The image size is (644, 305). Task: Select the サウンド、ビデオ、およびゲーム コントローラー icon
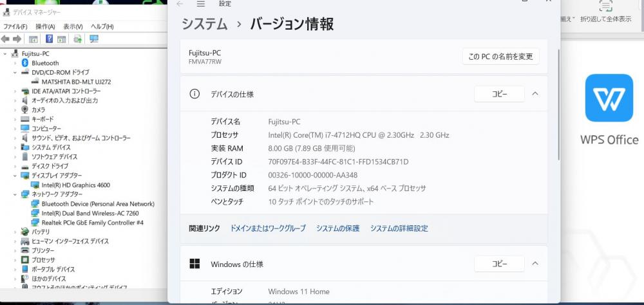(x=24, y=138)
